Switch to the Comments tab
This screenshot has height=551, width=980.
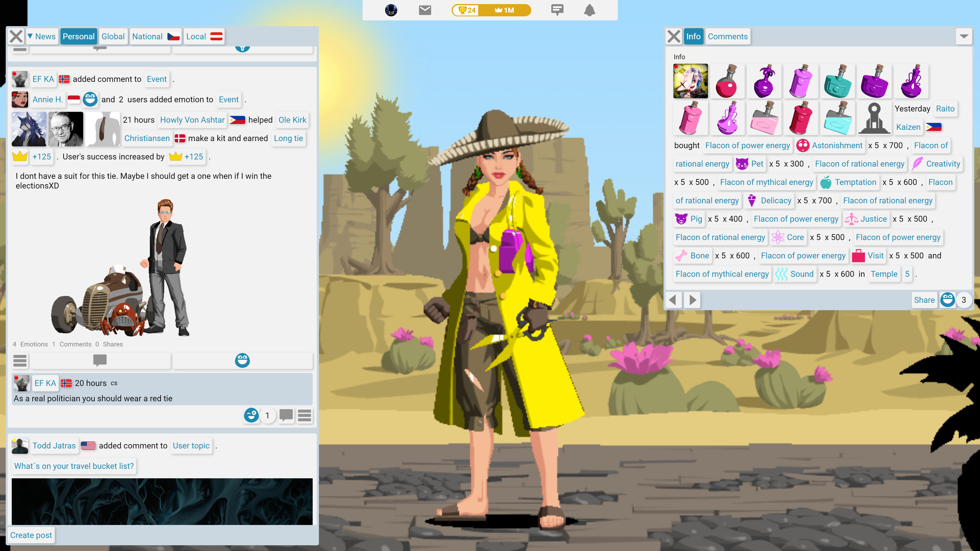[727, 36]
